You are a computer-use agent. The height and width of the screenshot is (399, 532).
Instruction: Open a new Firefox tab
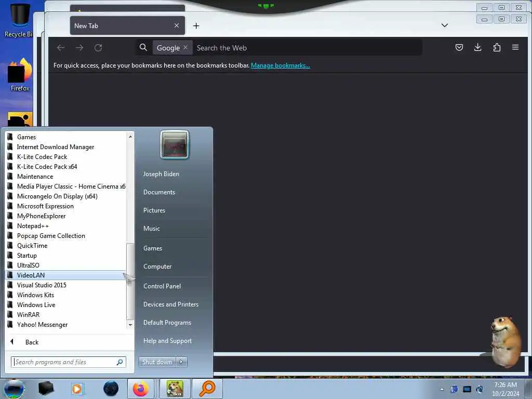click(196, 26)
